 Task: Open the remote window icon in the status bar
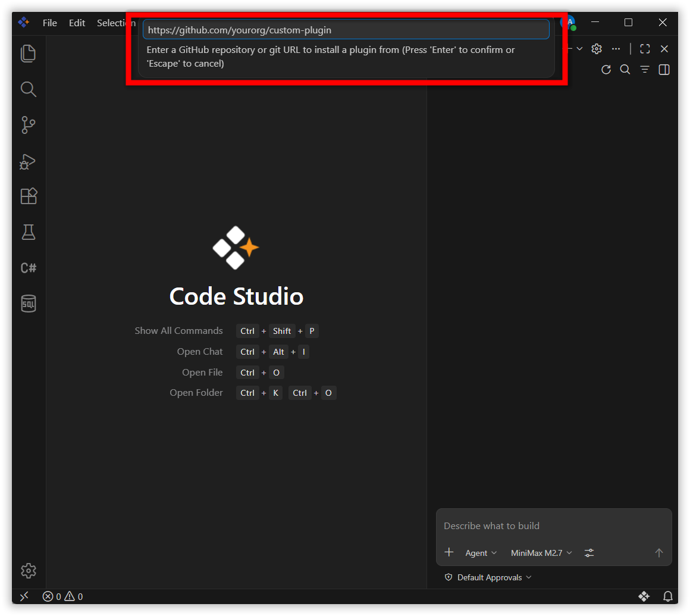[x=24, y=596]
